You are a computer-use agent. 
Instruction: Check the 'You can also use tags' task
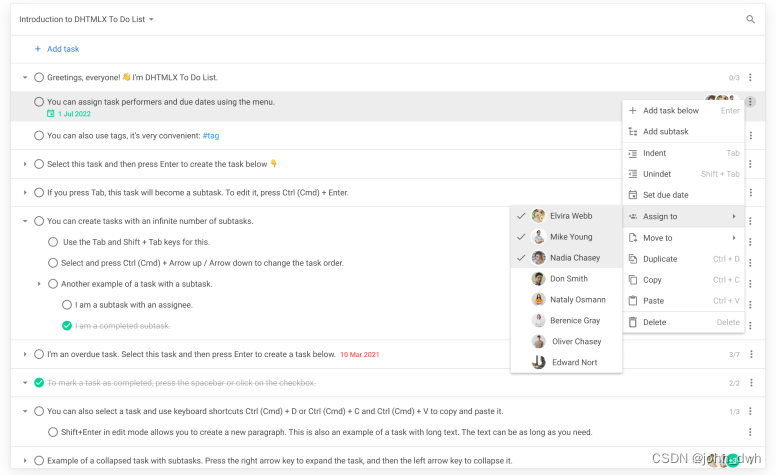click(x=39, y=135)
